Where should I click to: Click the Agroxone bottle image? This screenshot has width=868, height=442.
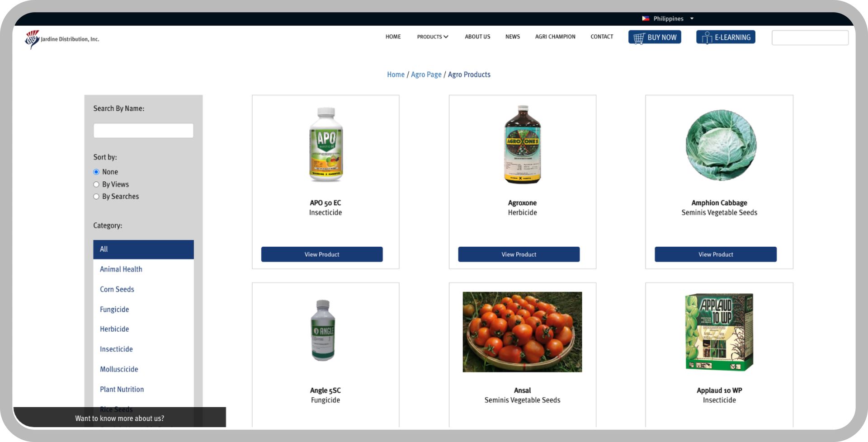pyautogui.click(x=523, y=145)
